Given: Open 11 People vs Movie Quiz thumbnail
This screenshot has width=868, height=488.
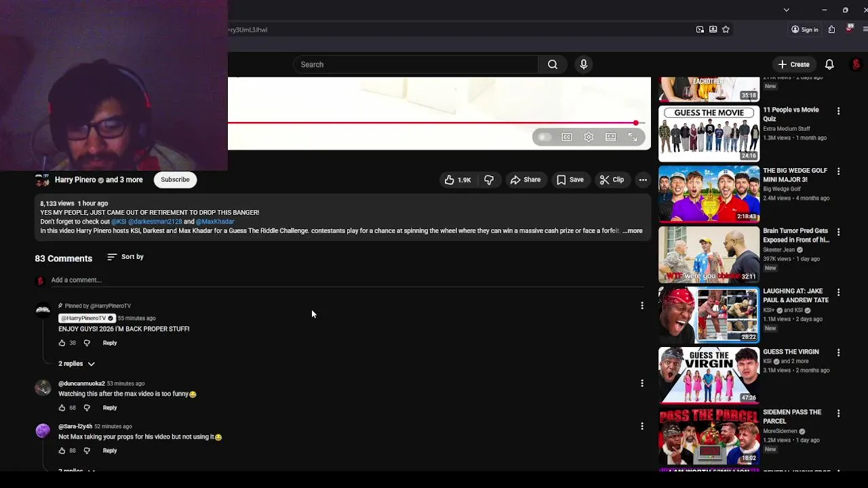Looking at the screenshot, I should tap(709, 133).
